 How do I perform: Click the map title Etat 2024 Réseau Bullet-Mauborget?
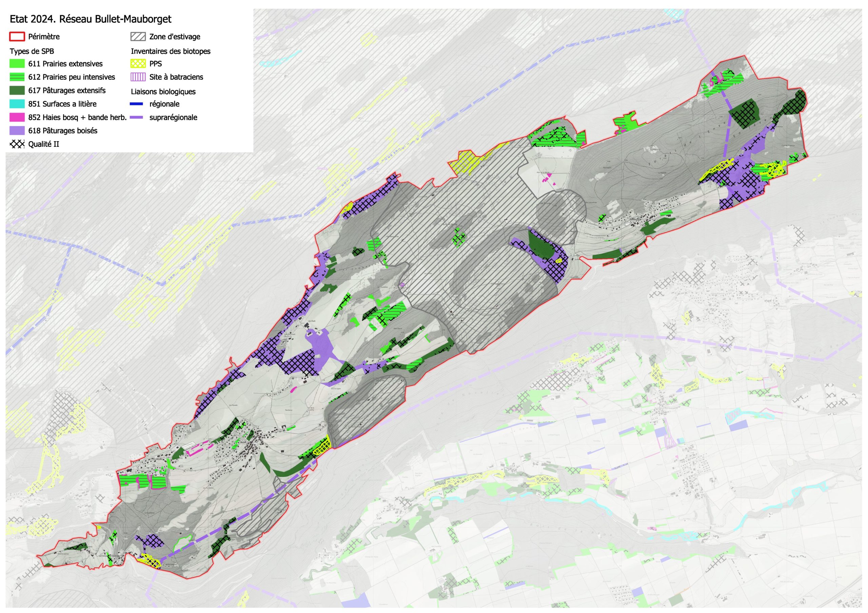pyautogui.click(x=90, y=19)
